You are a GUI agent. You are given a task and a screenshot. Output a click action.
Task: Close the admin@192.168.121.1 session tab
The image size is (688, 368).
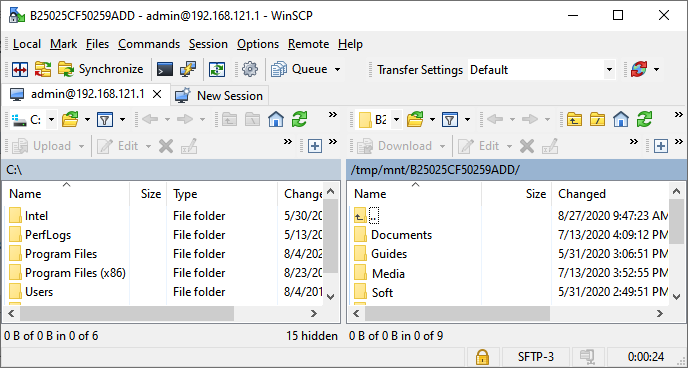[157, 94]
